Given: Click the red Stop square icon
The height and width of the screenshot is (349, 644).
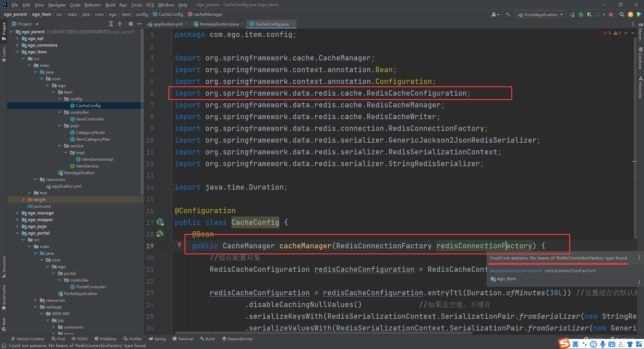Looking at the screenshot, I should click(x=611, y=14).
